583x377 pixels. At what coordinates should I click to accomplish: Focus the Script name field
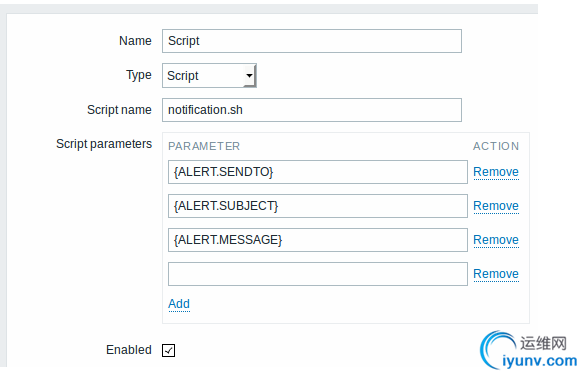coord(312,110)
